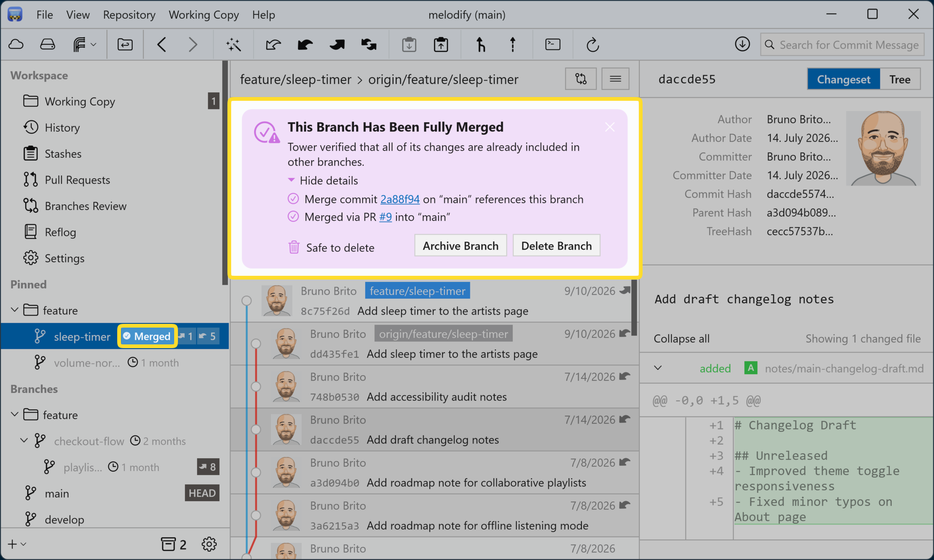
Task: Open the plus add dropdown at sidebar bottom
Action: 17,544
